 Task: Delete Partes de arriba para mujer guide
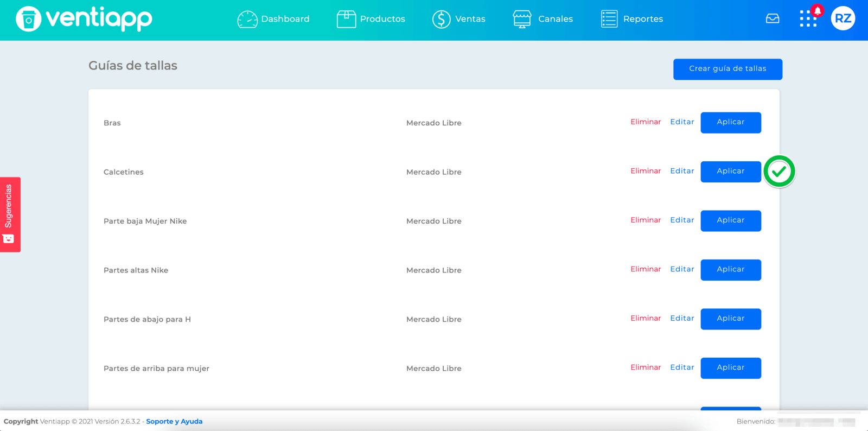pos(646,367)
